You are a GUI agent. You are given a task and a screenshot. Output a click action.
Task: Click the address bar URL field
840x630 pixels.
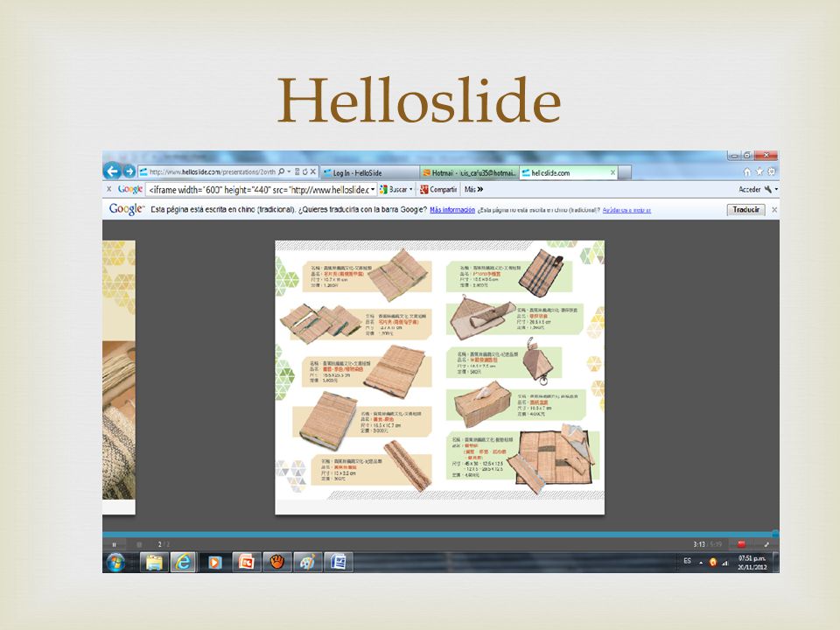click(x=212, y=172)
